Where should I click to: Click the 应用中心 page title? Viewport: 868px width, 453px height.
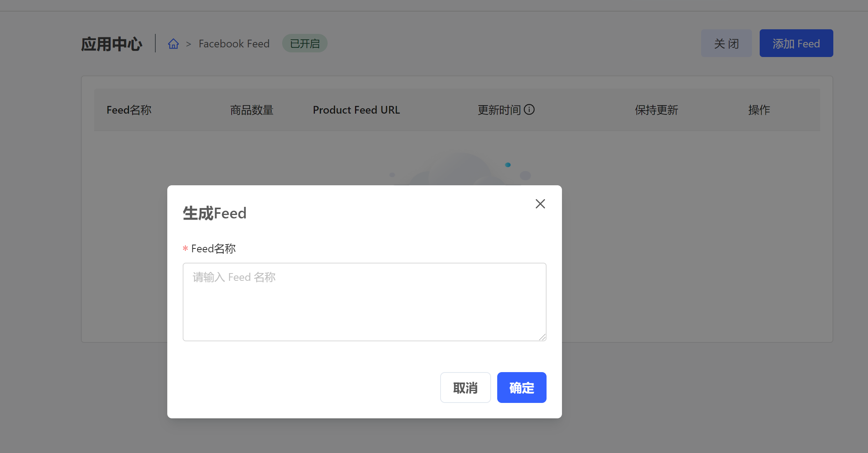(112, 44)
